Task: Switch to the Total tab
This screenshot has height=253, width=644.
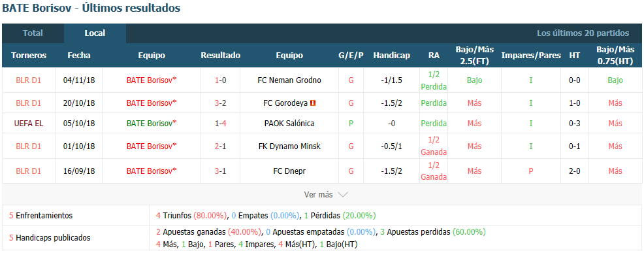Action: click(x=33, y=33)
